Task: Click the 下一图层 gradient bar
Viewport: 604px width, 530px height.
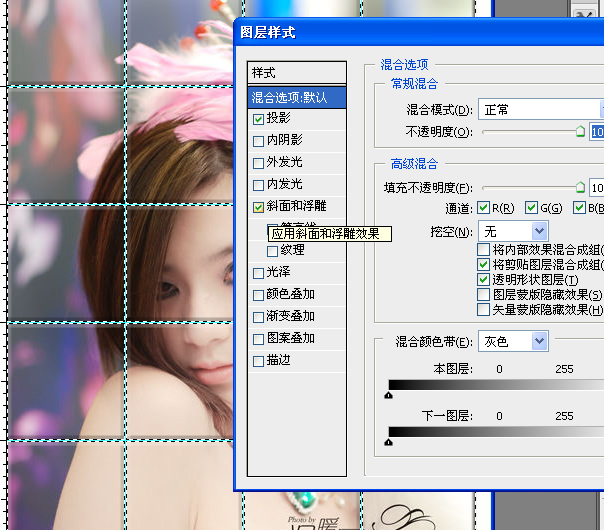Action: click(496, 432)
